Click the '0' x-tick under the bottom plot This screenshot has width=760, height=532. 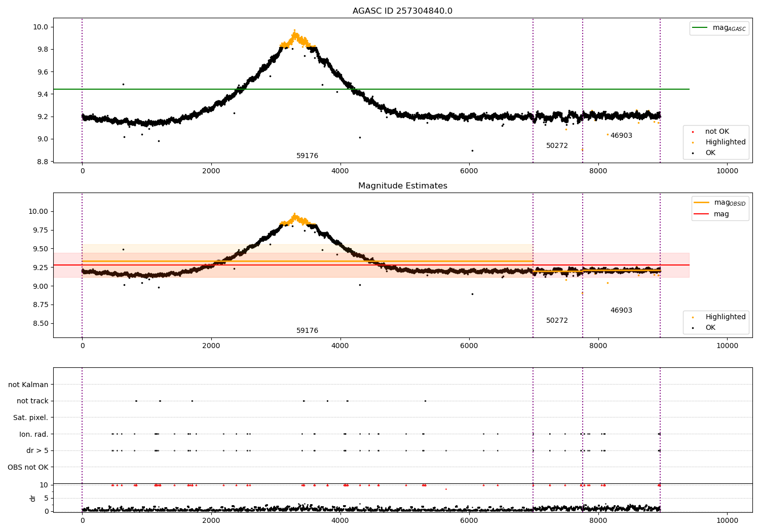[82, 521]
